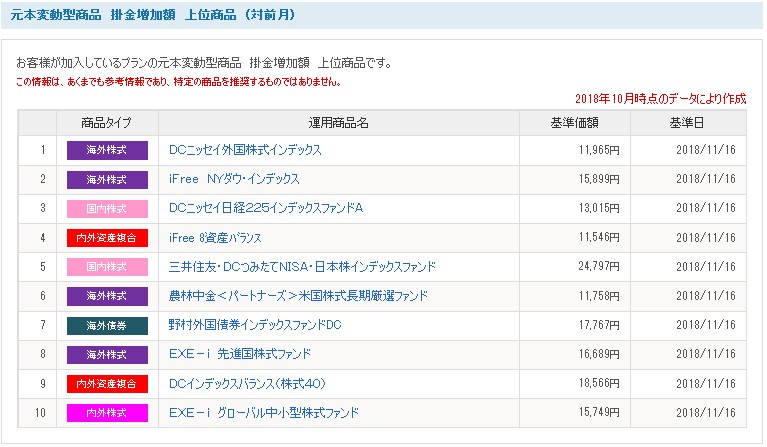This screenshot has height=447, width=767.
Task: Select price 13,015円
Action: 599,208
